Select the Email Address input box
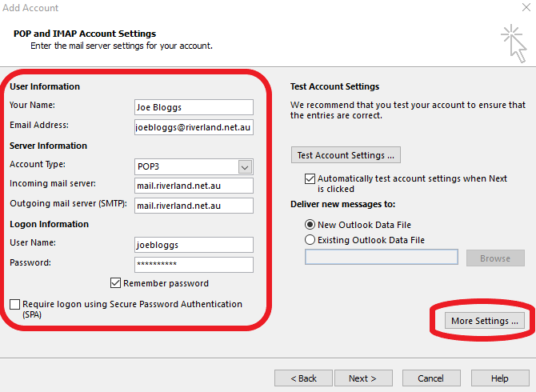This screenshot has width=536, height=392. pyautogui.click(x=194, y=126)
